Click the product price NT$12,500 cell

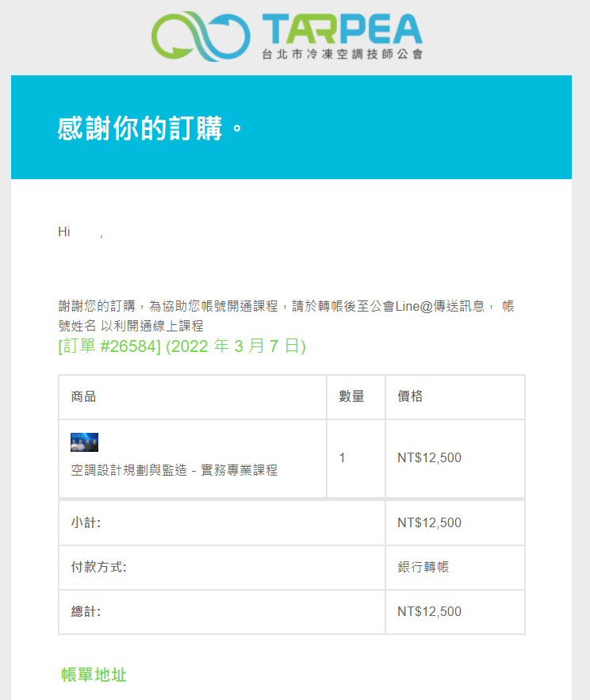tap(455, 458)
